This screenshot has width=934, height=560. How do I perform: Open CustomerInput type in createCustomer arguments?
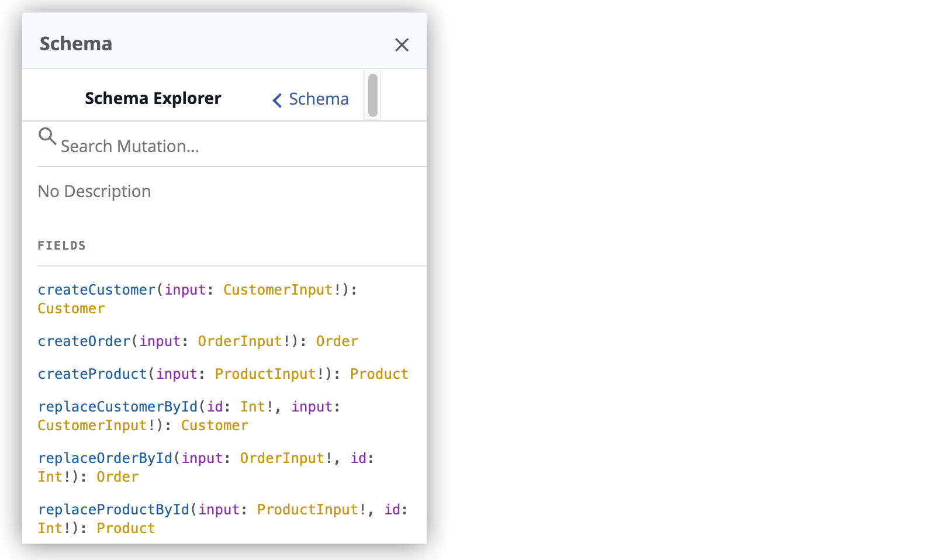[278, 290]
